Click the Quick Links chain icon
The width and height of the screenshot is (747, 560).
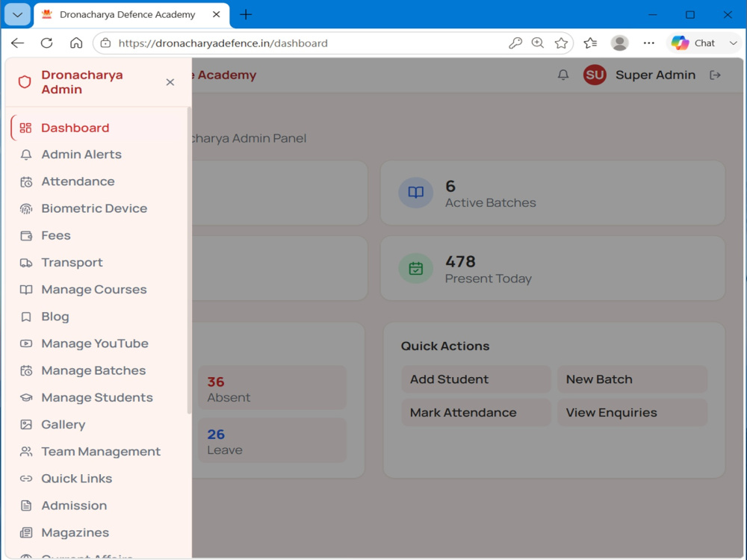click(x=25, y=479)
